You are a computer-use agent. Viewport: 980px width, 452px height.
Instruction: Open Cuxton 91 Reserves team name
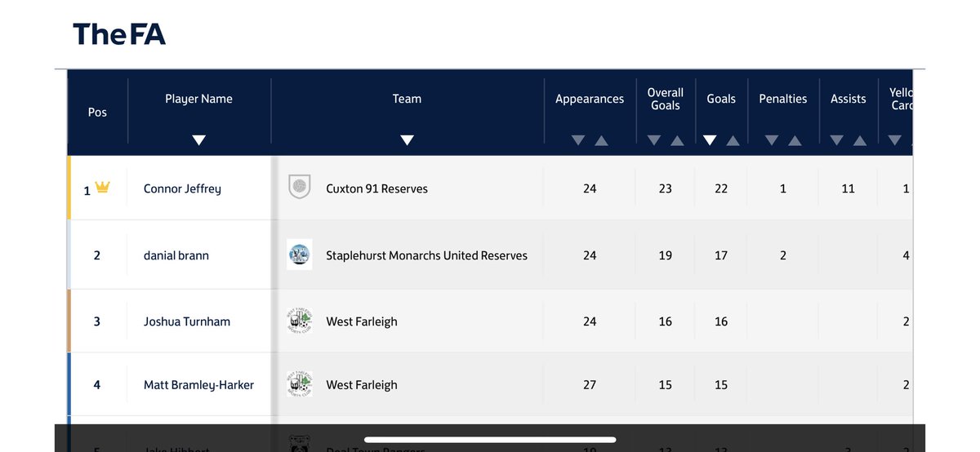click(x=376, y=188)
